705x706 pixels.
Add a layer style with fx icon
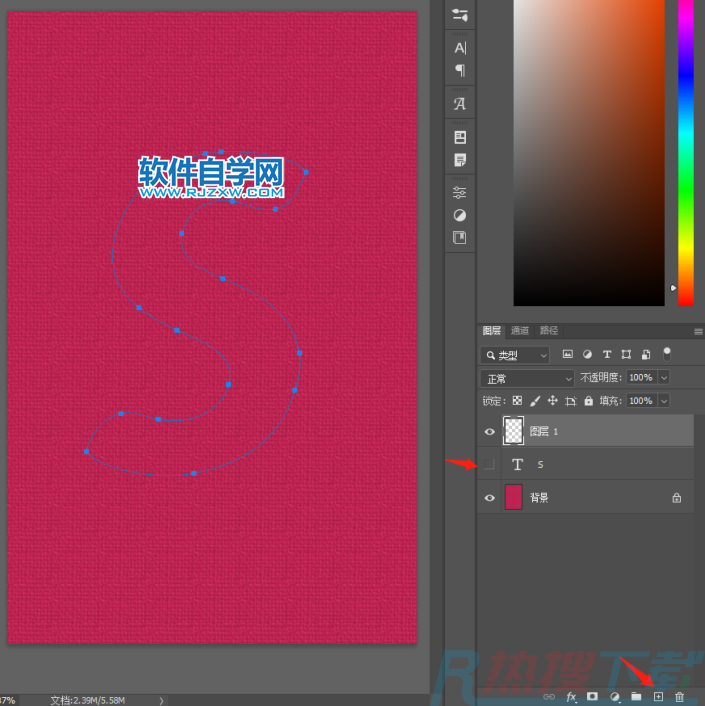(572, 696)
